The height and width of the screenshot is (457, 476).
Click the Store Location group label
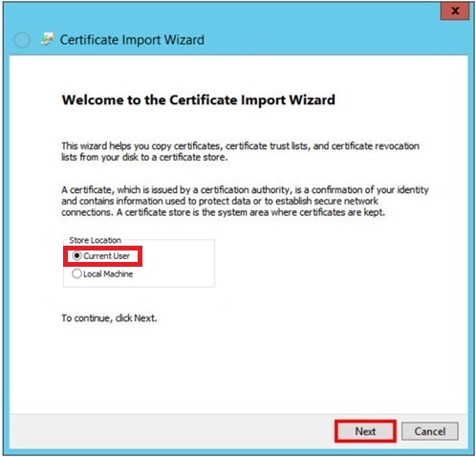(96, 240)
